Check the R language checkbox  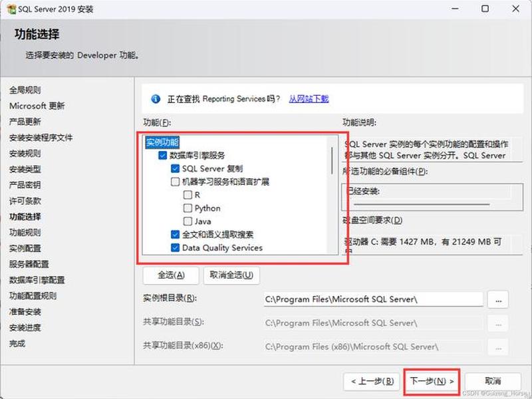tap(188, 195)
